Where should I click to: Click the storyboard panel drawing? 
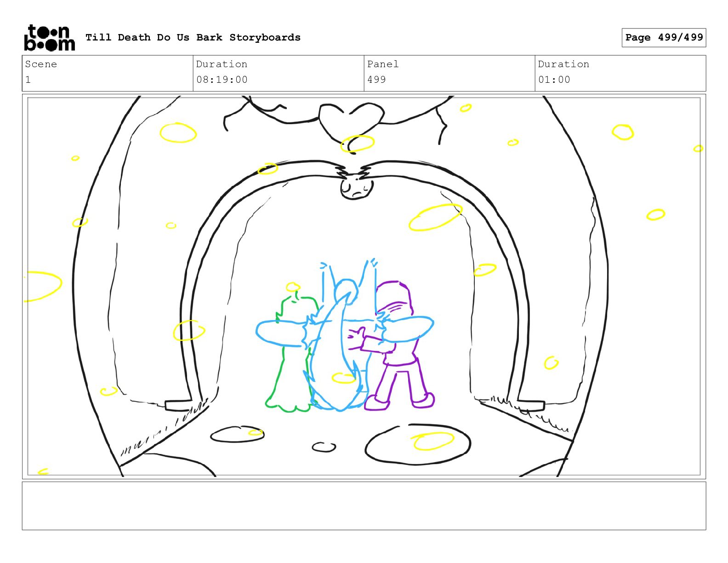pyautogui.click(x=364, y=287)
